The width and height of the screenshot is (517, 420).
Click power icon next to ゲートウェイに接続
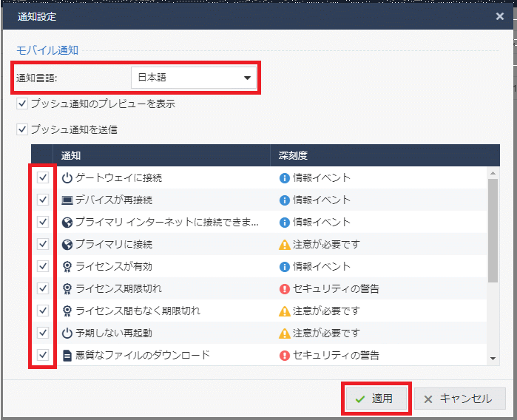(x=67, y=177)
